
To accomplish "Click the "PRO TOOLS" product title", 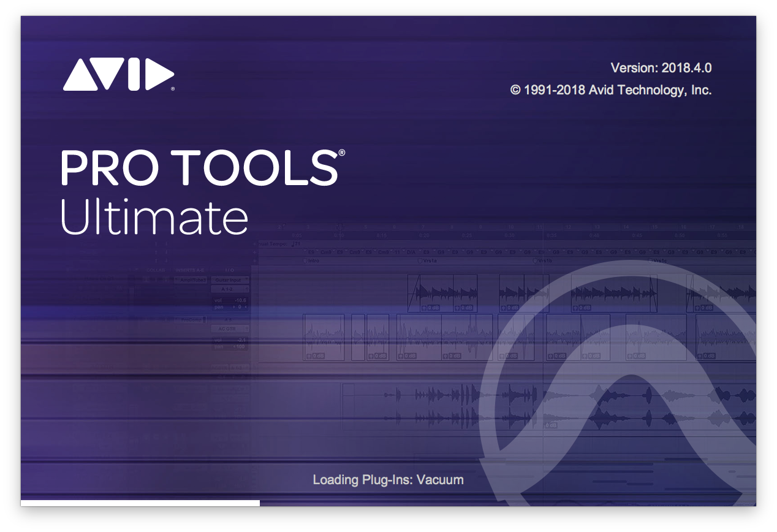I will tap(202, 167).
